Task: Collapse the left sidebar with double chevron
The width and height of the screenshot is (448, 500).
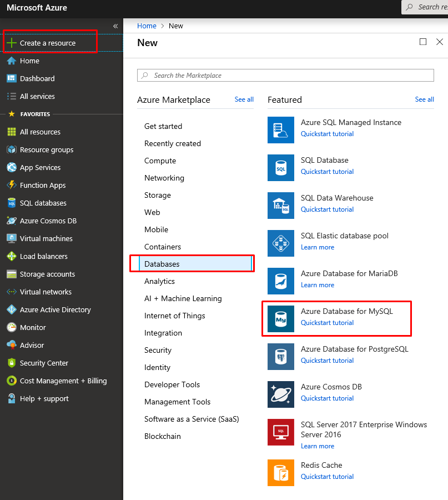Action: click(115, 26)
